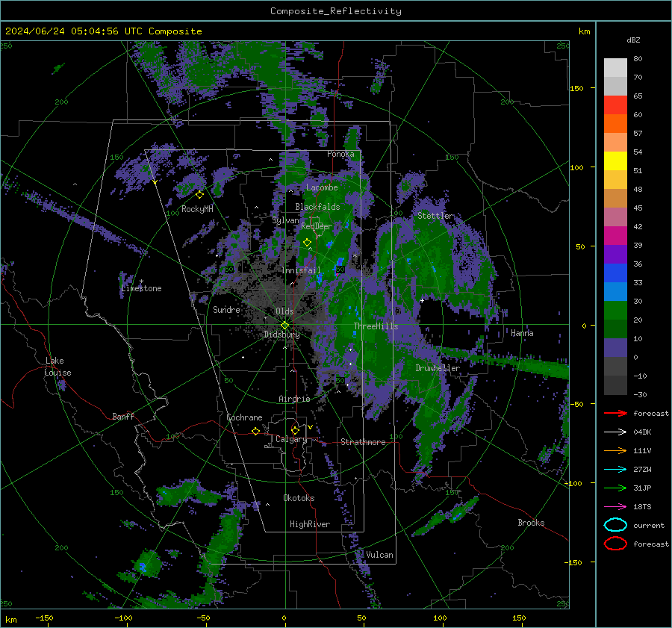The width and height of the screenshot is (672, 628).
Task: Click the red forecast ellipse icon
Action: 615,544
